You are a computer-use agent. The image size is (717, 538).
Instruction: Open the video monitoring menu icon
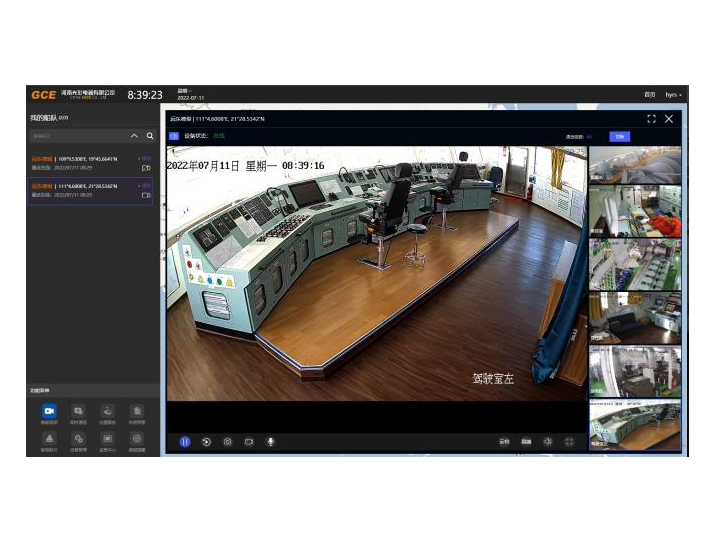(x=48, y=411)
